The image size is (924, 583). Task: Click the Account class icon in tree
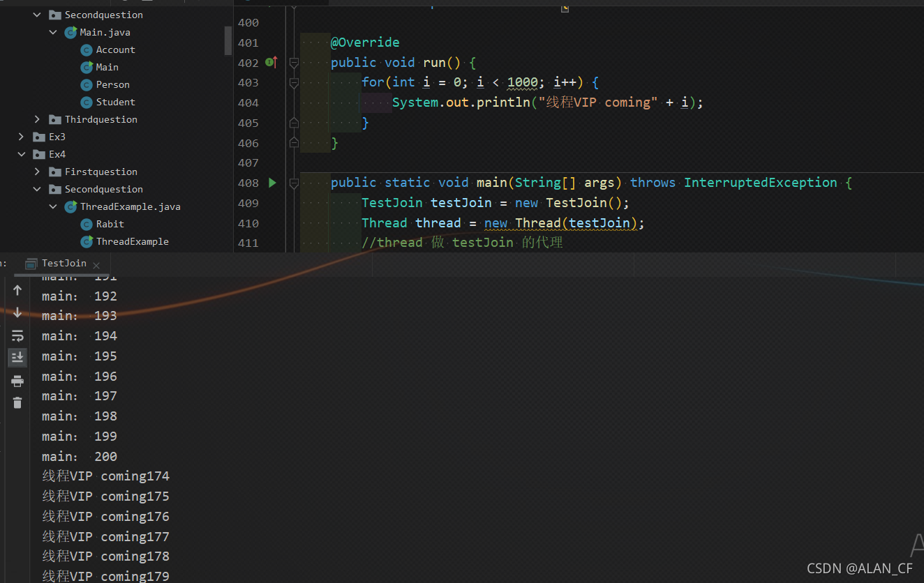[x=87, y=50]
